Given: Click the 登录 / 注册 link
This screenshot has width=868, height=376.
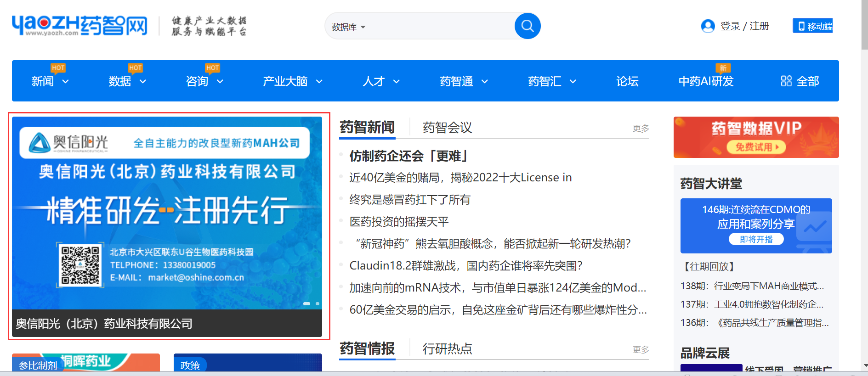Looking at the screenshot, I should [744, 26].
